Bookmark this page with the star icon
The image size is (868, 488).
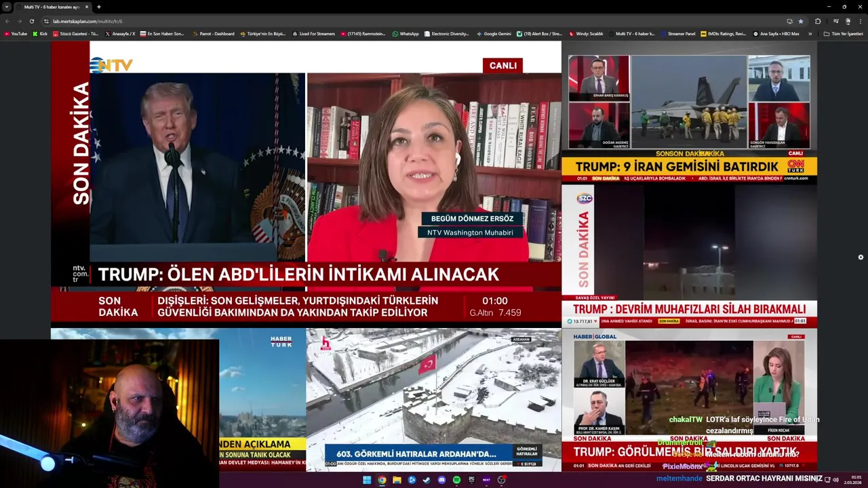pyautogui.click(x=801, y=21)
